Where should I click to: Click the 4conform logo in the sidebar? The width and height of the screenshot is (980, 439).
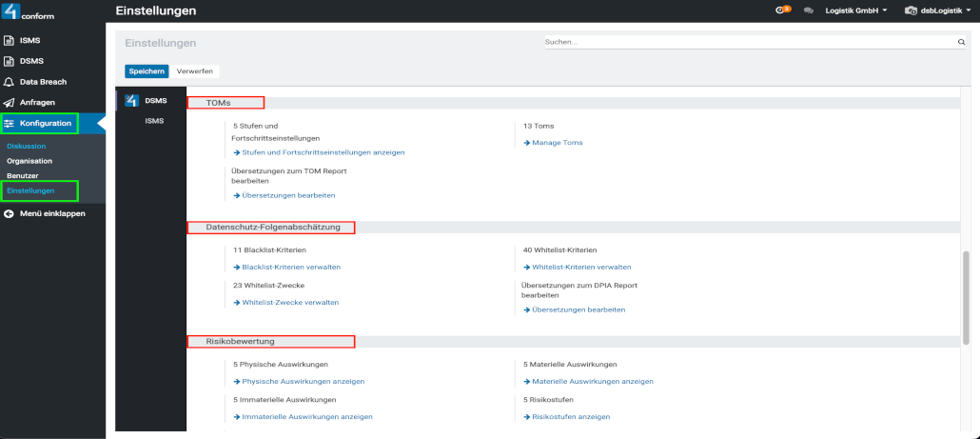tap(28, 11)
